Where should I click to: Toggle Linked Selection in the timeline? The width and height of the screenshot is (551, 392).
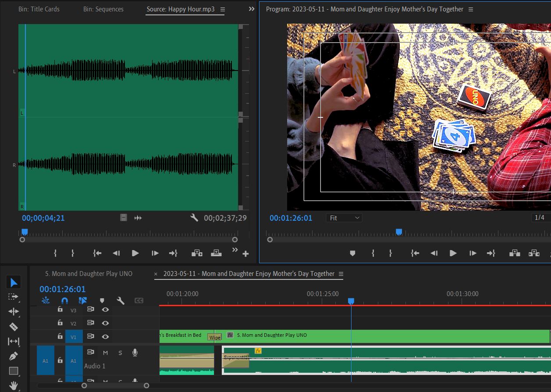pyautogui.click(x=83, y=300)
